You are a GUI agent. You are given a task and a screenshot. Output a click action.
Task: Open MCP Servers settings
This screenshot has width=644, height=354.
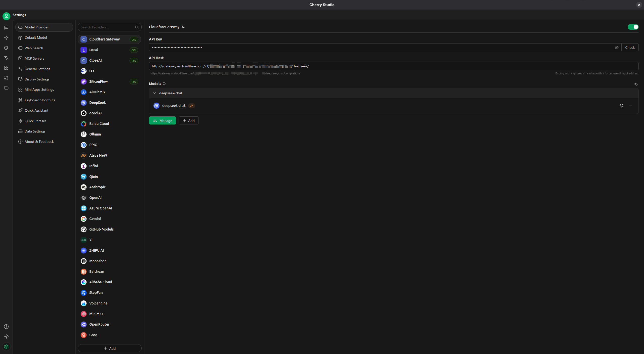pos(44,58)
